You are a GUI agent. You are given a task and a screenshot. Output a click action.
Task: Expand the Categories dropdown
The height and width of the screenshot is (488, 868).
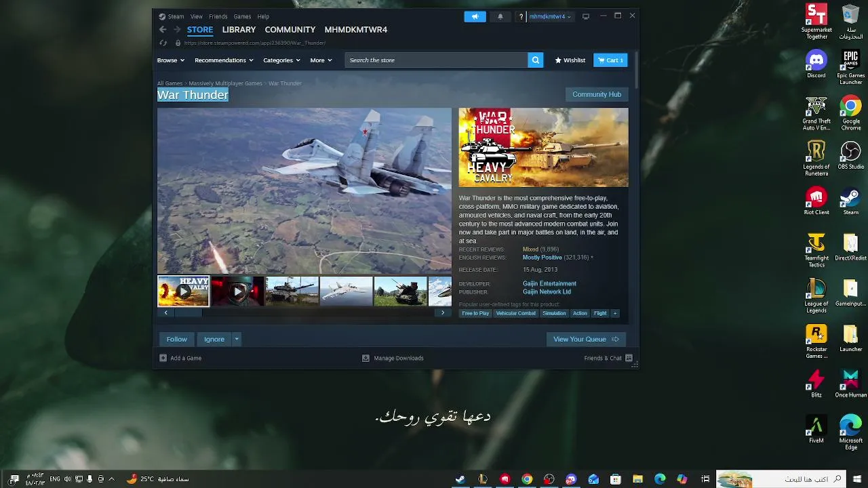tap(281, 60)
